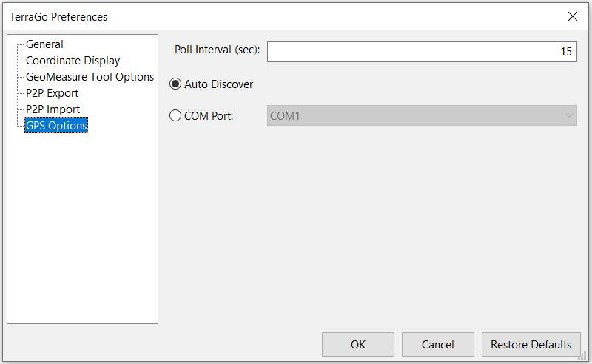This screenshot has width=592, height=364.
Task: Click the dialog resize grip corner
Action: coord(582,356)
